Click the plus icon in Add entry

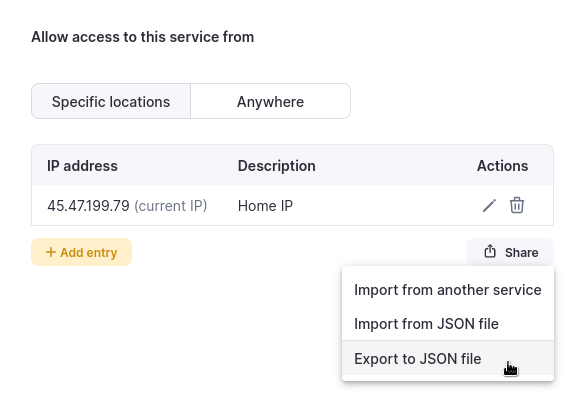[51, 252]
